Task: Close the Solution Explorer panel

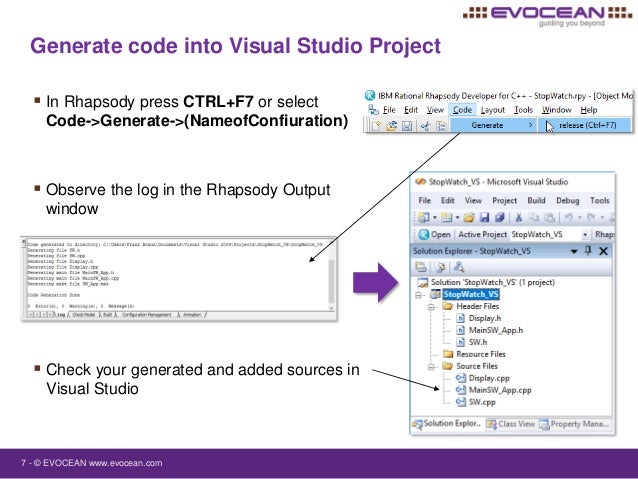Action: pos(603,251)
